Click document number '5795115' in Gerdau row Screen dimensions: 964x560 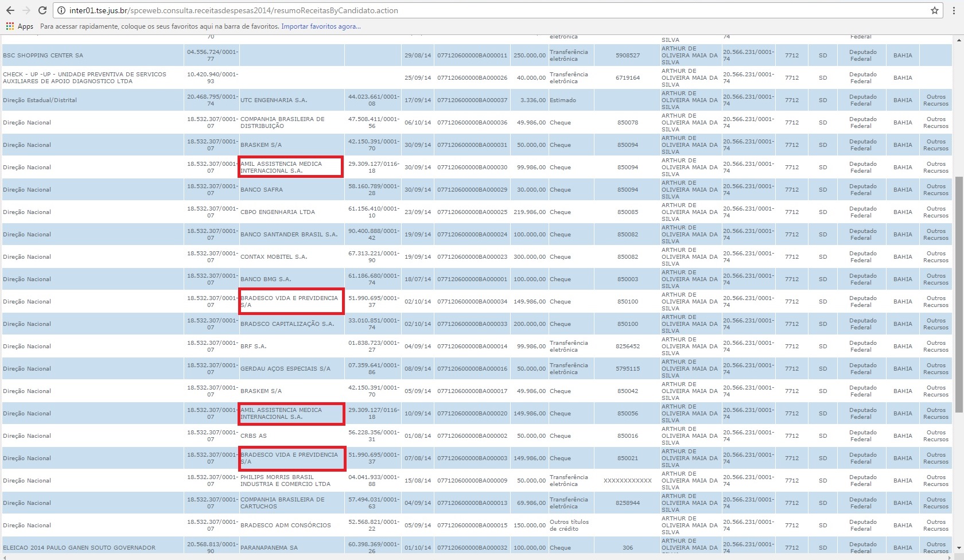click(628, 369)
